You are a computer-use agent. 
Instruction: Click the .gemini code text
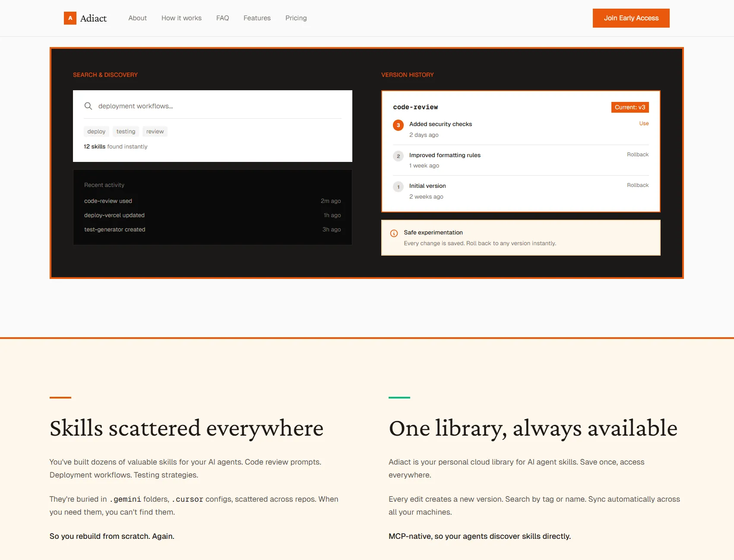pyautogui.click(x=125, y=499)
